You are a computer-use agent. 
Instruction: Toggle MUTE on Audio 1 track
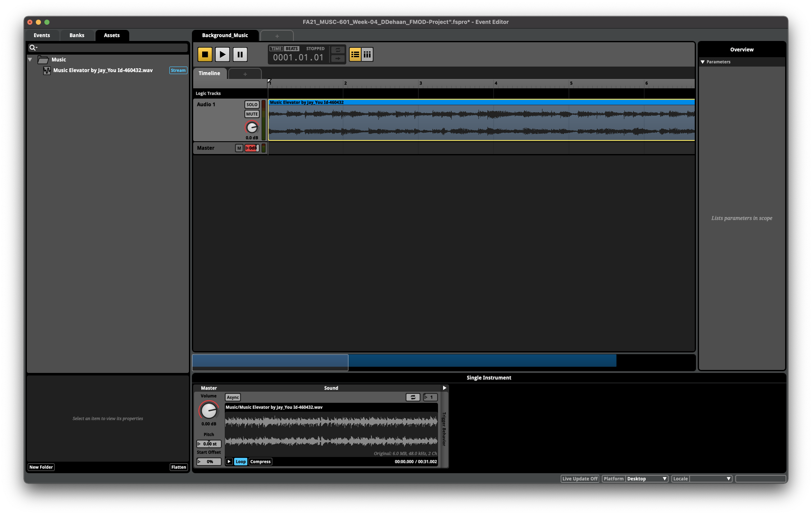[252, 114]
